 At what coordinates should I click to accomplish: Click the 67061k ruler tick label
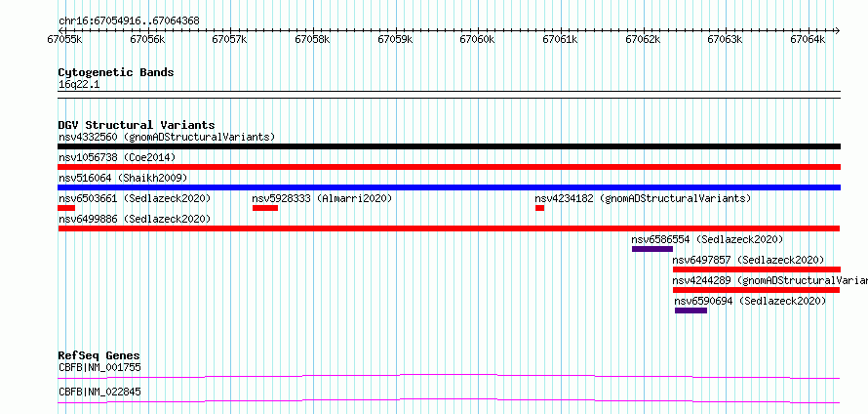(x=561, y=40)
